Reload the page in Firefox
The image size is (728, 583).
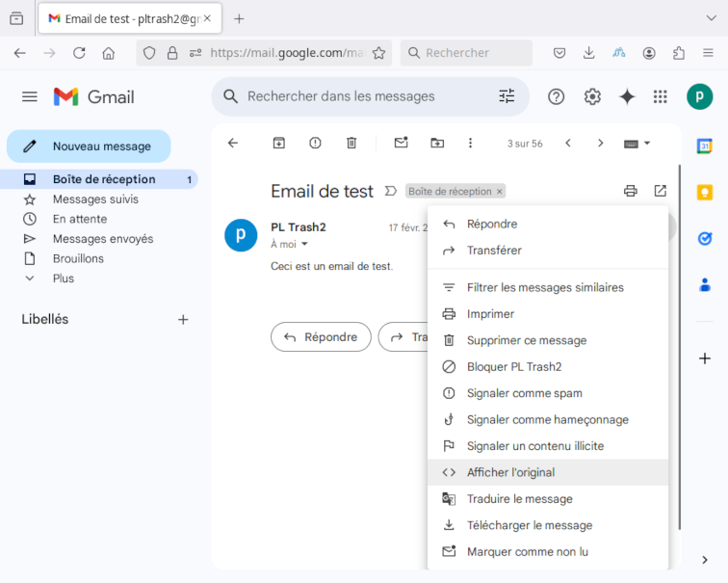[x=79, y=53]
